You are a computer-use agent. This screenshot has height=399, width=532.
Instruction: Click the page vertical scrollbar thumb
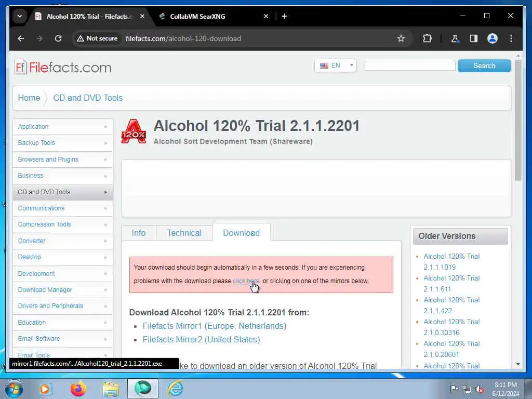click(518, 121)
